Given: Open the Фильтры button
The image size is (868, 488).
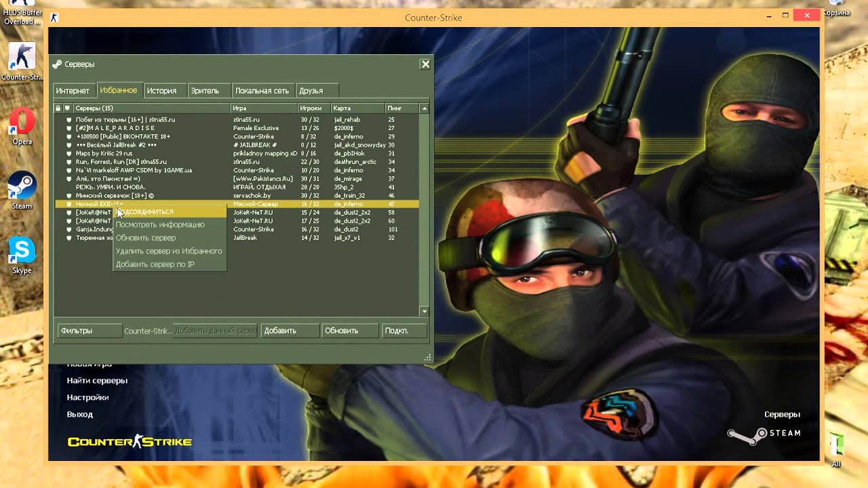Looking at the screenshot, I should pyautogui.click(x=89, y=331).
